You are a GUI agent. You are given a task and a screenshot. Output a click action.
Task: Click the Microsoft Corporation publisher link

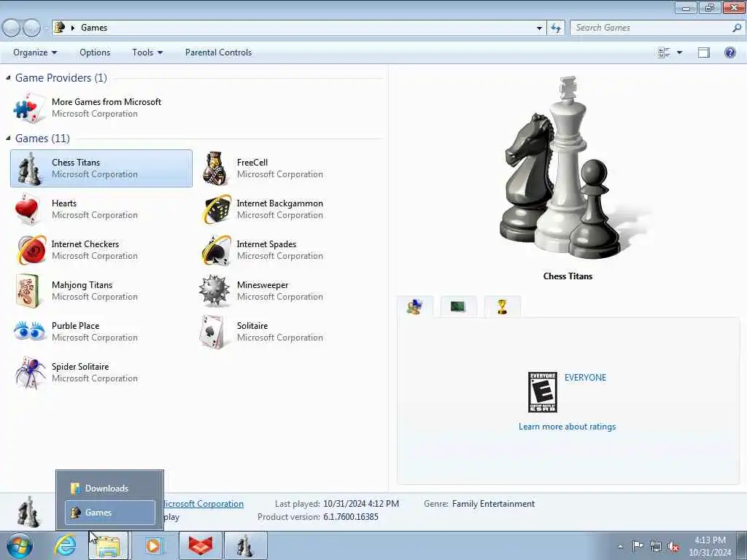tap(204, 504)
